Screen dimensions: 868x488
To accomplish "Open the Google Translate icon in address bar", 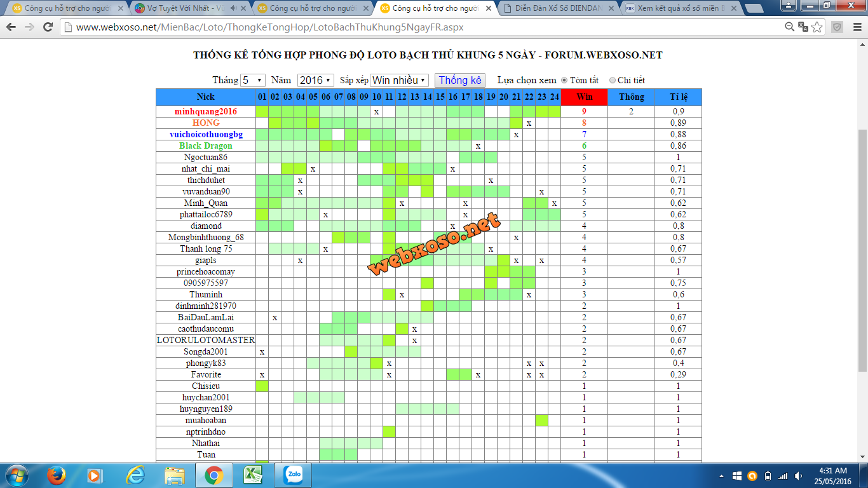I will [803, 27].
